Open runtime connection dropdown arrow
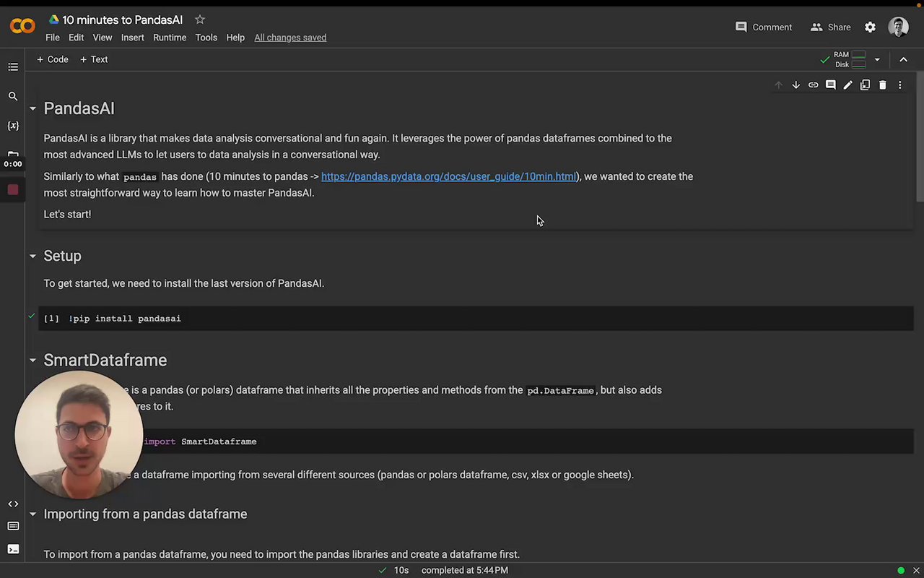The height and width of the screenshot is (578, 924). pos(877,60)
